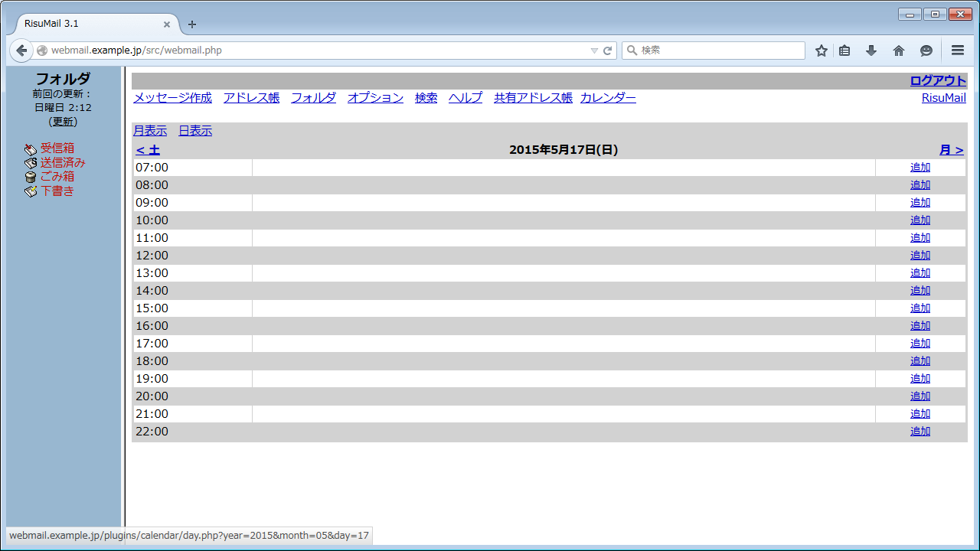Open the URL history dropdown arrow
The width and height of the screenshot is (980, 551).
(x=594, y=51)
